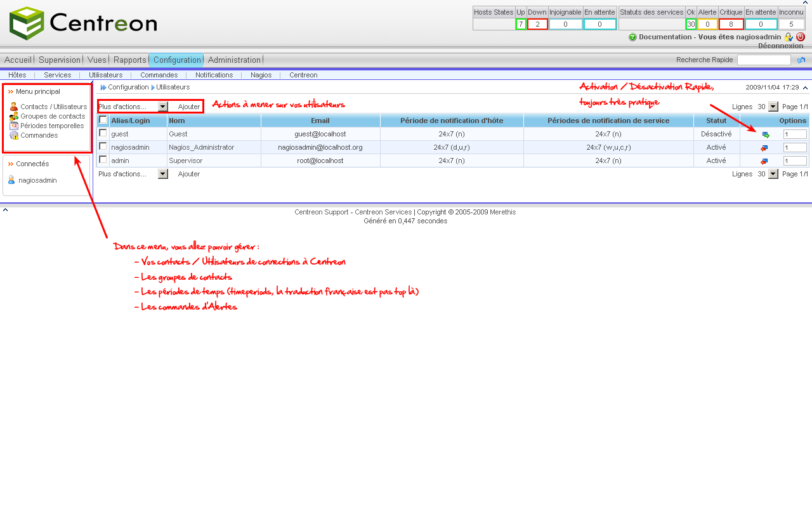Click the green Documentation help icon

pyautogui.click(x=632, y=37)
